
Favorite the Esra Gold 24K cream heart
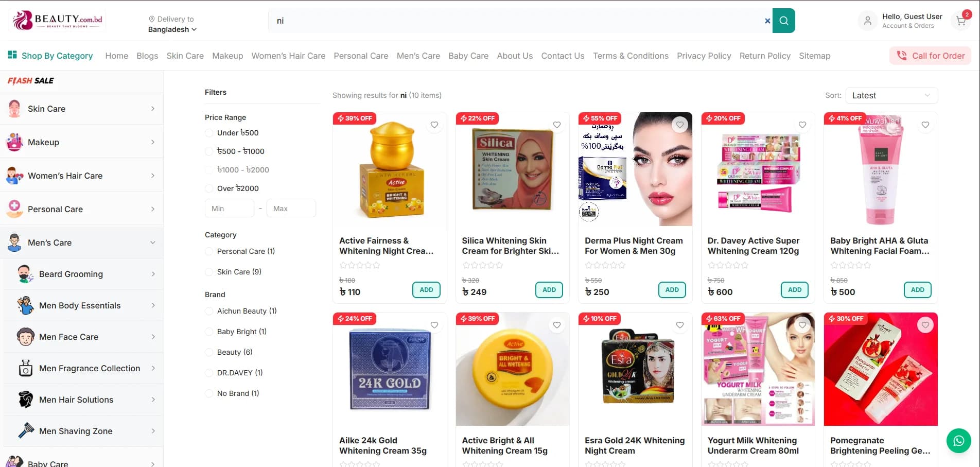coord(680,325)
